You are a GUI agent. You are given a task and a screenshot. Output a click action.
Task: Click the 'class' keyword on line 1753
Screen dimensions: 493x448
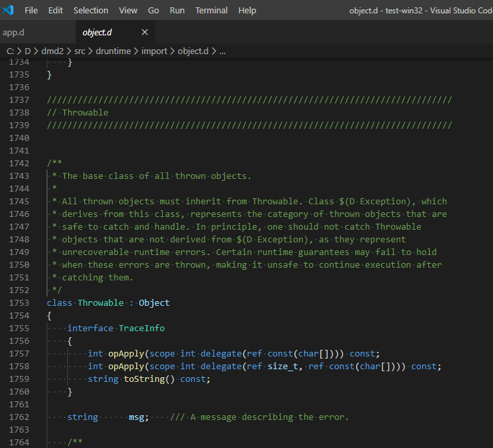coord(59,303)
